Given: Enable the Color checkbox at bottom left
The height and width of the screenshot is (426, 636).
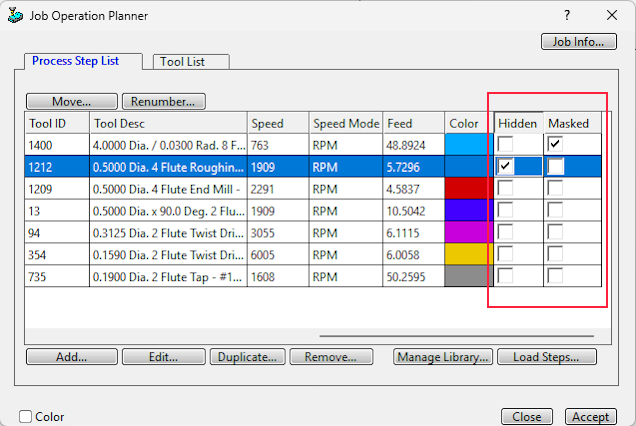Looking at the screenshot, I should point(26,417).
